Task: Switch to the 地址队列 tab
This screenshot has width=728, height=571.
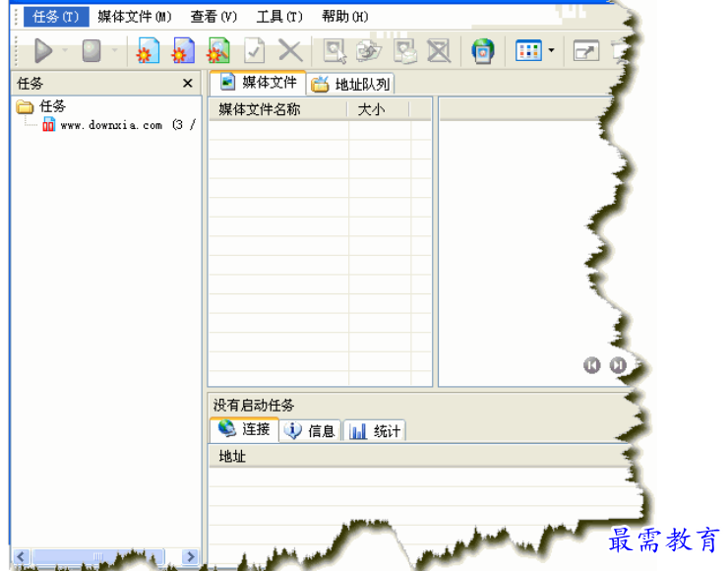Action: (x=351, y=84)
